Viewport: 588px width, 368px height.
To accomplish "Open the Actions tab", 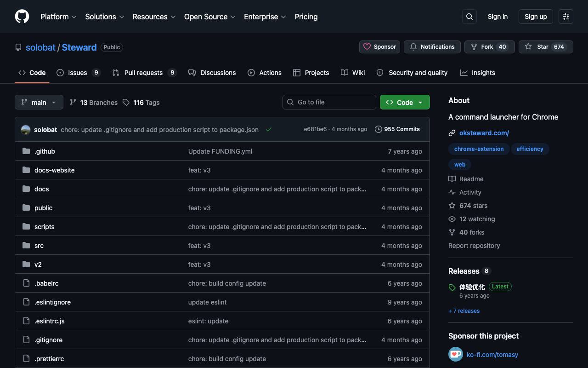I will tap(264, 73).
